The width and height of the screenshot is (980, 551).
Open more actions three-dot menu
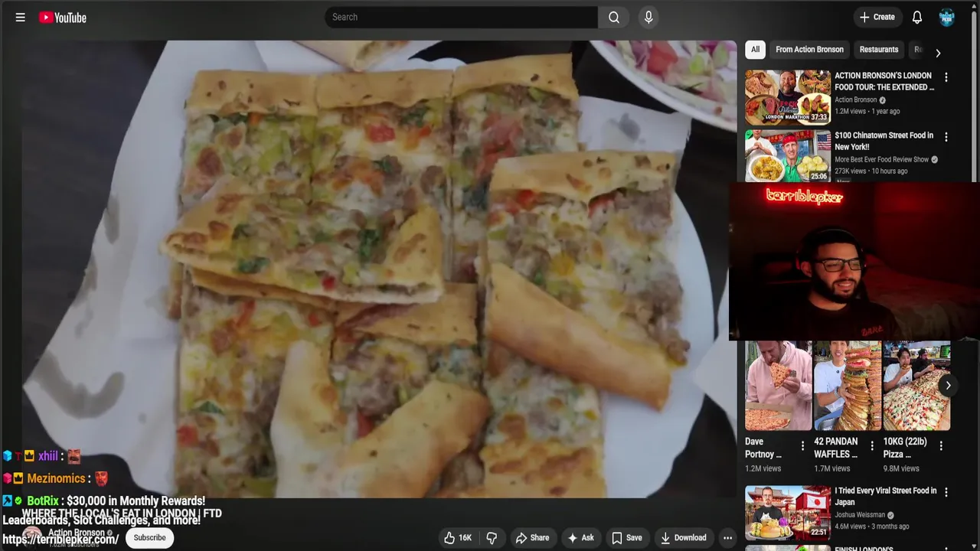[x=727, y=538]
